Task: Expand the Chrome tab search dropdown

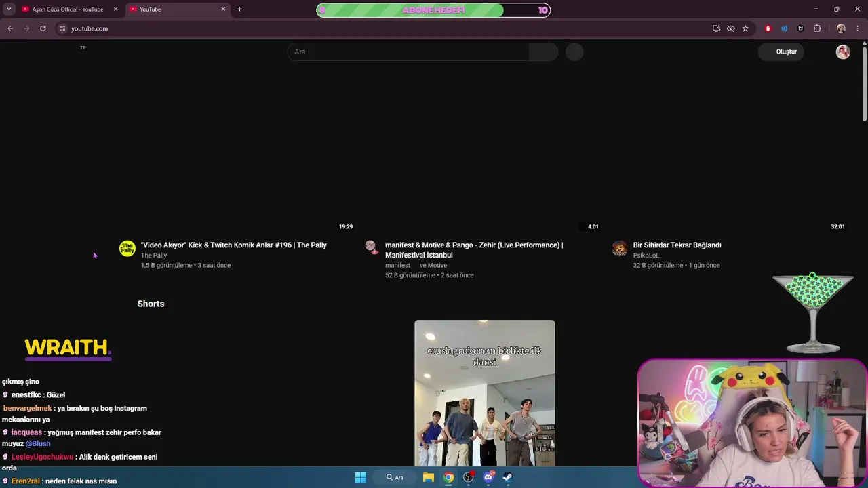Action: click(x=9, y=9)
